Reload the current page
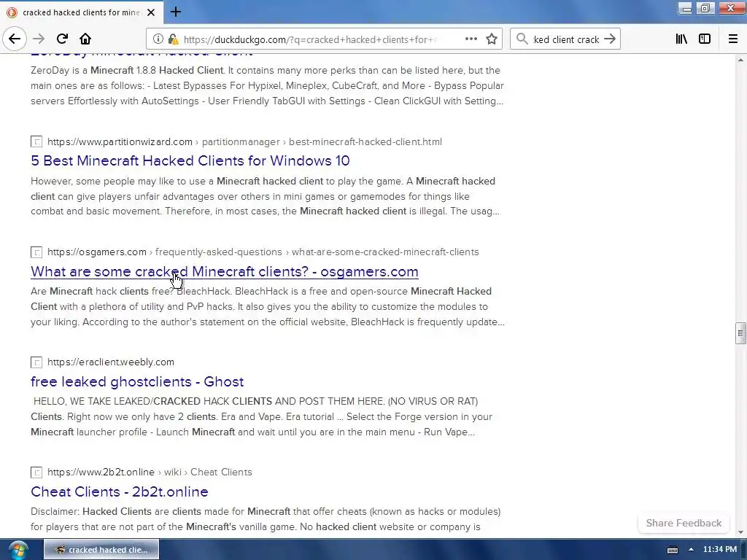This screenshot has height=560, width=747. (x=62, y=39)
